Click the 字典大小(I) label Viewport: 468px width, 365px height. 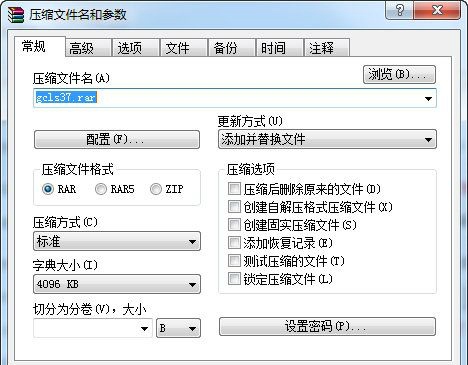click(x=65, y=265)
